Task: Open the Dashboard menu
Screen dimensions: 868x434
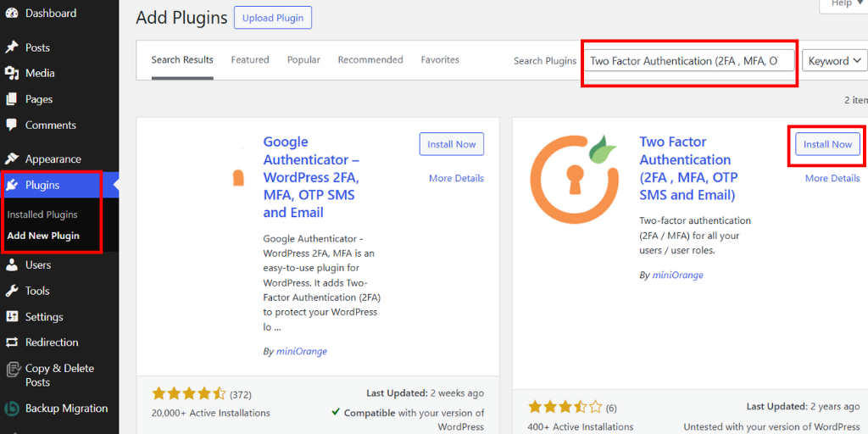Action: tap(51, 13)
